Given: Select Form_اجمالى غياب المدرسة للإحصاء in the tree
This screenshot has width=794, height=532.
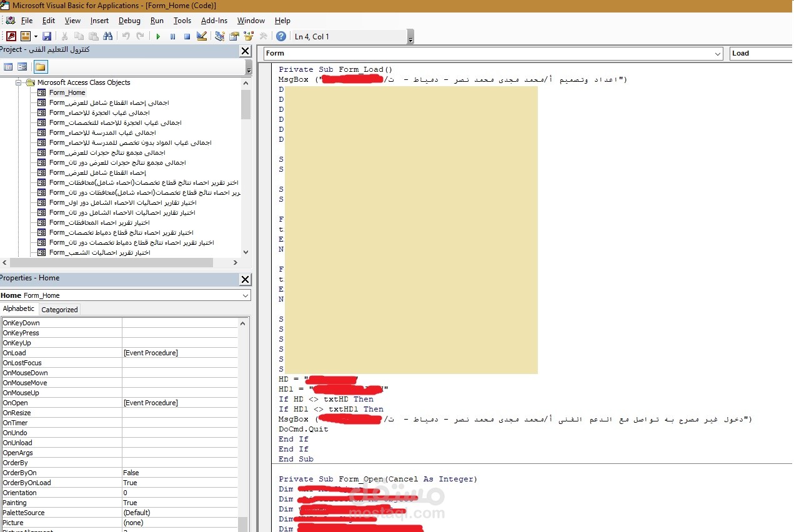Looking at the screenshot, I should pyautogui.click(x=103, y=132).
